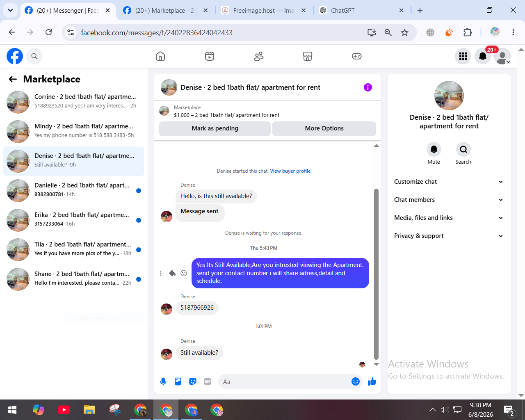Image resolution: width=525 pixels, height=420 pixels.
Task: Open the Tiia conversation
Action: [74, 249]
